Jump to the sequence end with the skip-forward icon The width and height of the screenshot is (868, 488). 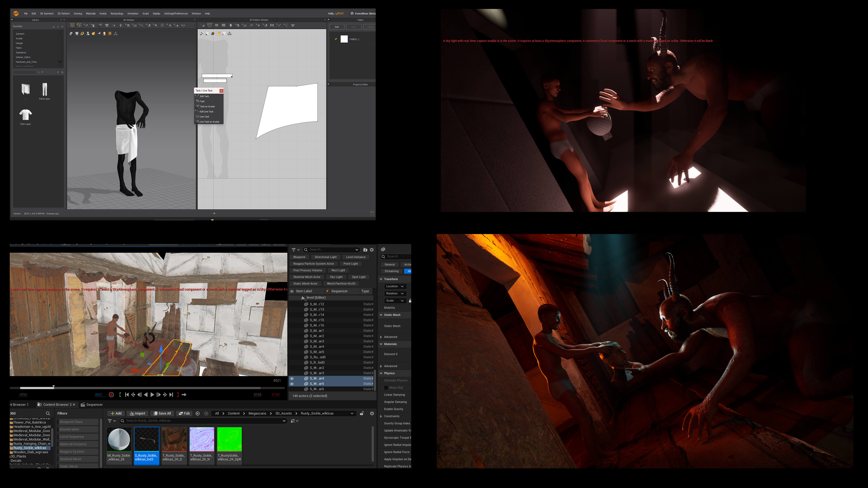pos(171,395)
